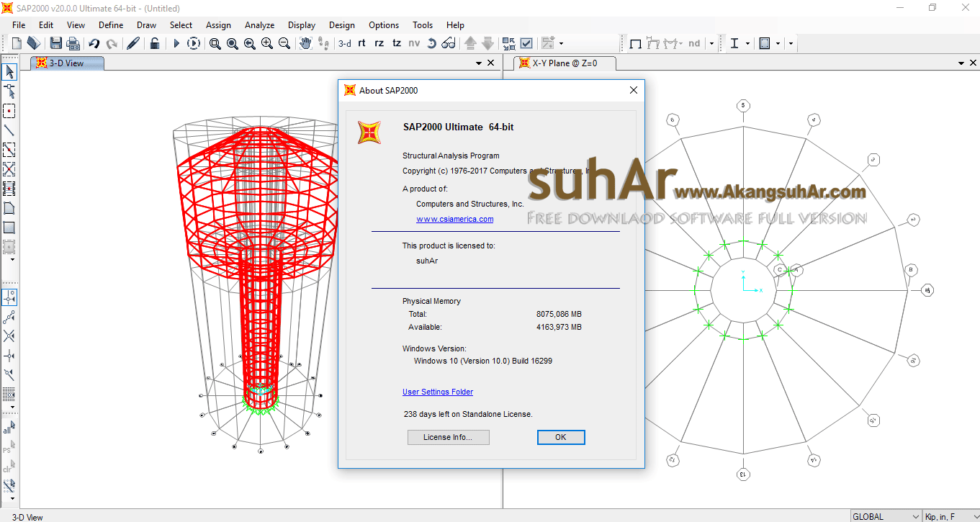Click the rubber band zoom icon
Screen dimensions: 980x522
[215, 43]
